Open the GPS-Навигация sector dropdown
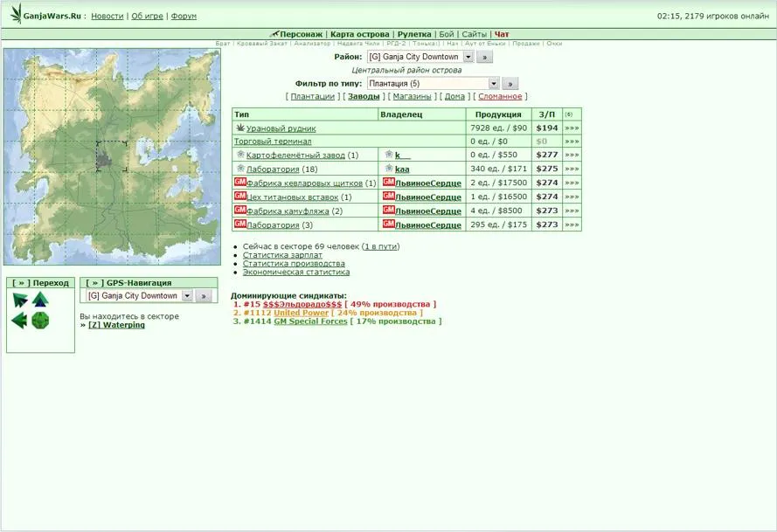Viewport: 777px width, 532px height. coord(186,296)
